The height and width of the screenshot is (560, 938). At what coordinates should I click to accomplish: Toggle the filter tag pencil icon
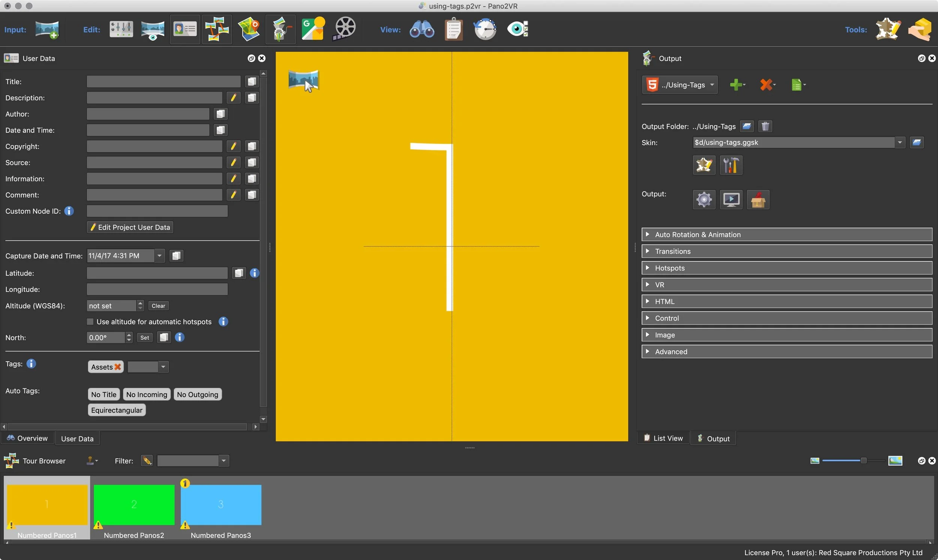click(x=147, y=461)
